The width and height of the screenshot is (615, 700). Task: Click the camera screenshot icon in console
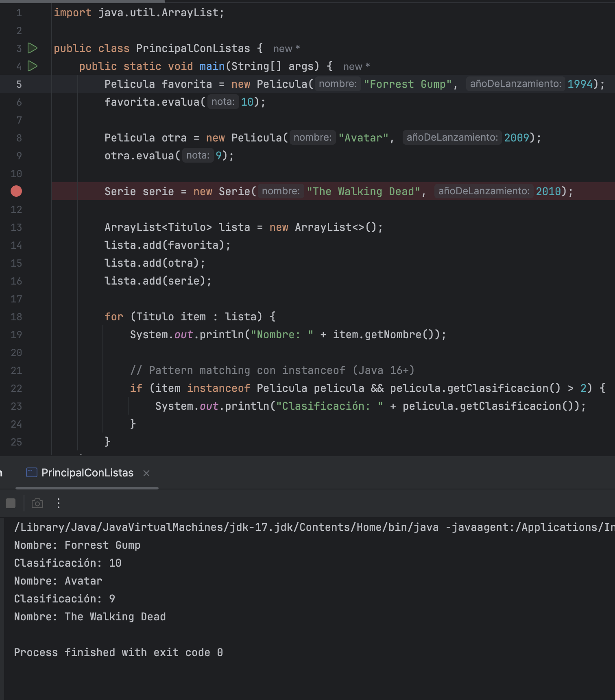pos(37,503)
